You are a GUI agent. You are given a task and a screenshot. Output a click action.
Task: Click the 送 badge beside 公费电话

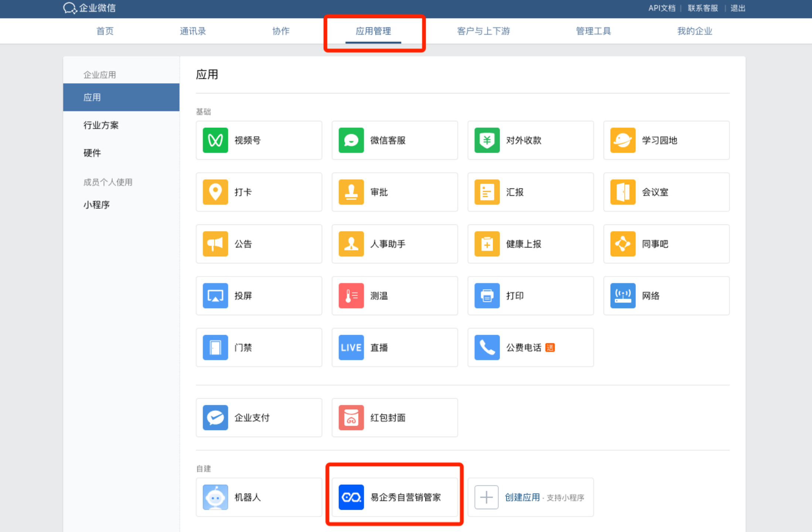coord(550,348)
